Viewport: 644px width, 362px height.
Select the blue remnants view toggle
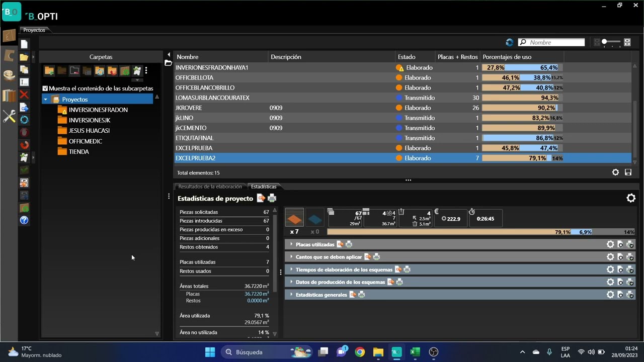314,218
